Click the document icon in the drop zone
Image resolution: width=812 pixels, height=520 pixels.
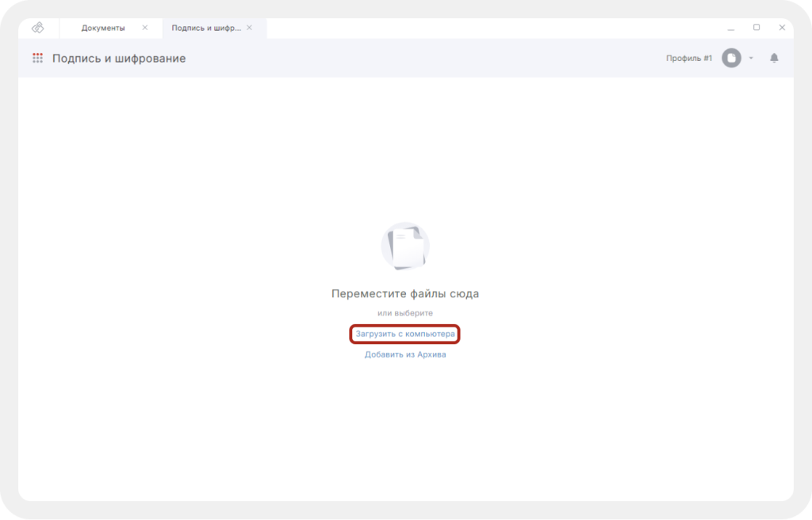click(405, 246)
